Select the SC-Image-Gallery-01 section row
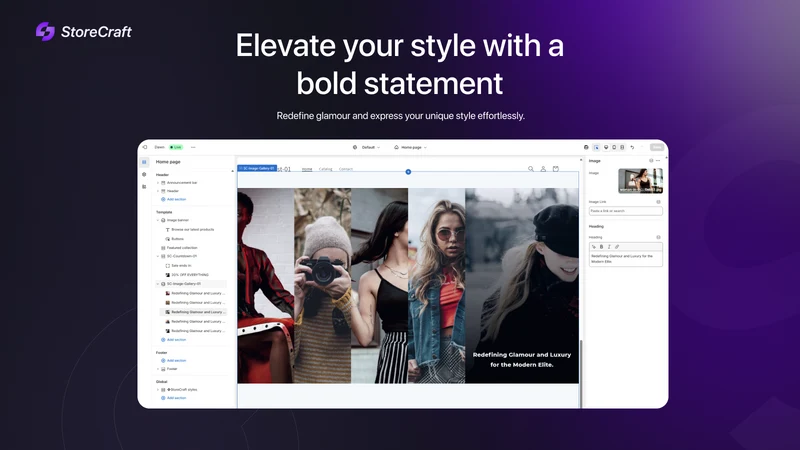800x450 pixels. 191,284
